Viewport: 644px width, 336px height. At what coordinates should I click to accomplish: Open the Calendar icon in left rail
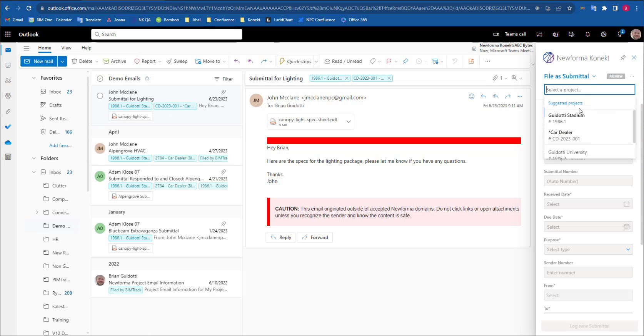(8, 65)
